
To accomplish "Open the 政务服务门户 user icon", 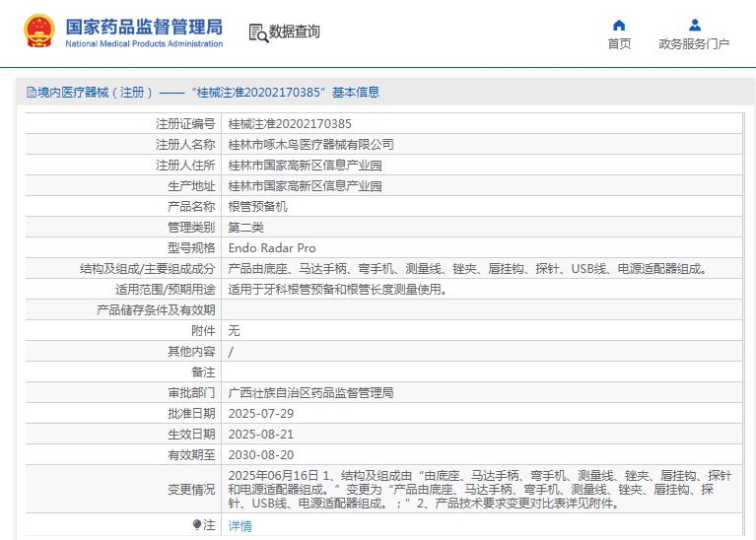I will tap(694, 25).
